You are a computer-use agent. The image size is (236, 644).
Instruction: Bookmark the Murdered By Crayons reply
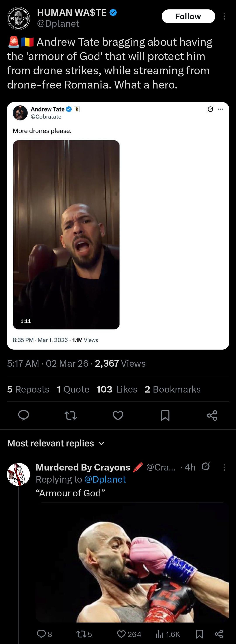(199, 634)
